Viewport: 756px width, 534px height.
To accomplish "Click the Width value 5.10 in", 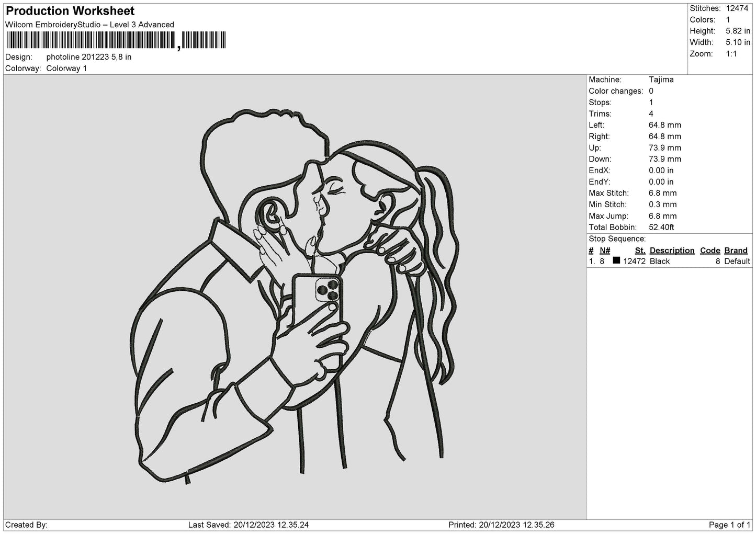I will point(738,42).
